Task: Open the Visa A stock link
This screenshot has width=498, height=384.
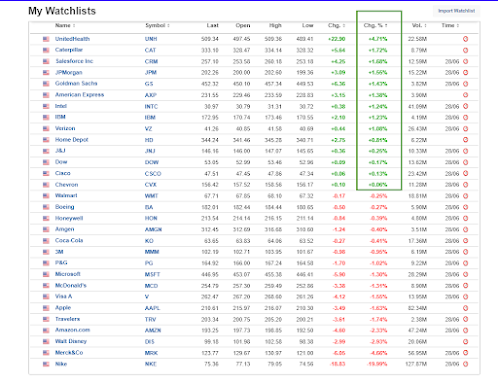Action: click(x=63, y=297)
